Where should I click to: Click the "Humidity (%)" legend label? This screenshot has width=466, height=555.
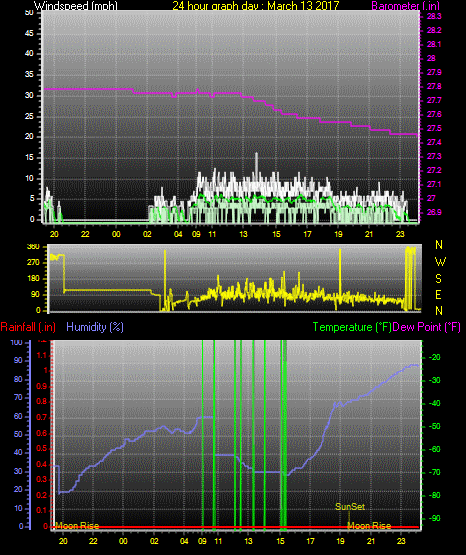coord(95,327)
